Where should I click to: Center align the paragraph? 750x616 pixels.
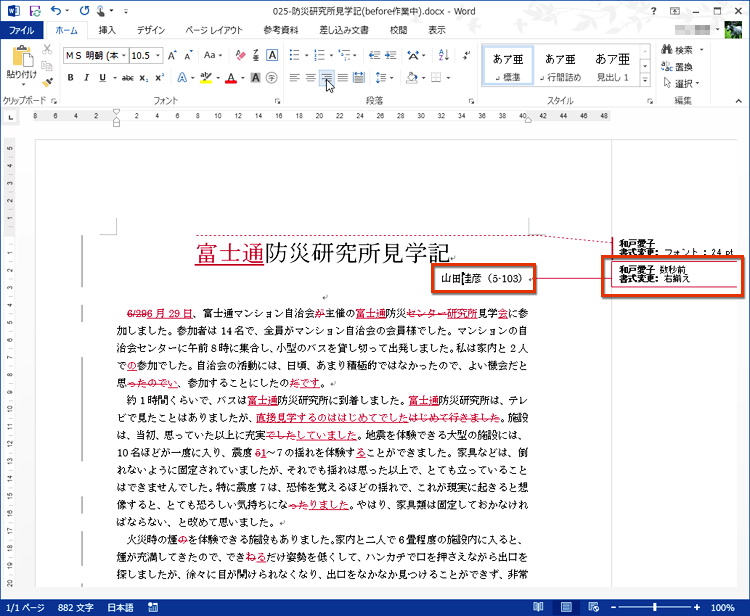tap(311, 77)
